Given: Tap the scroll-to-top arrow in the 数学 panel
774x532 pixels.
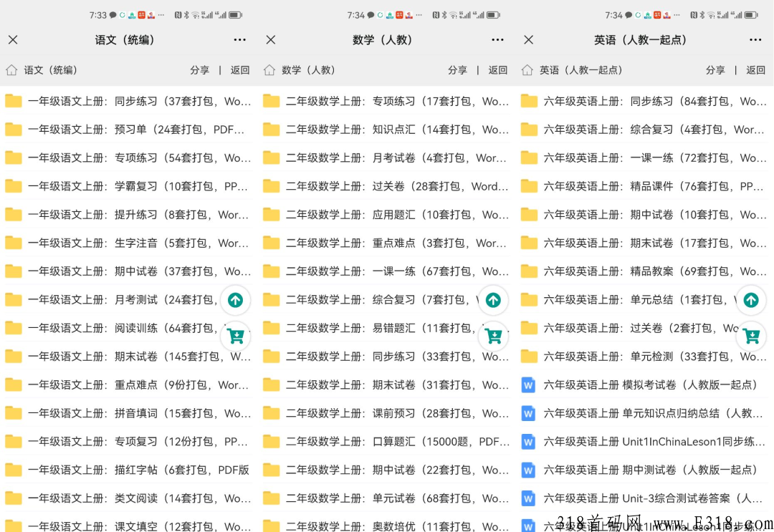Looking at the screenshot, I should 493,300.
